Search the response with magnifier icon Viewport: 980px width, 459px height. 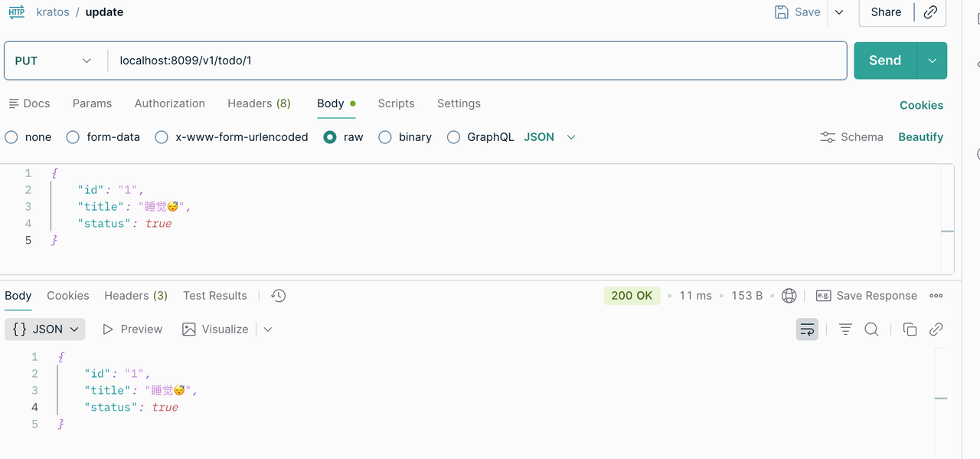point(871,329)
